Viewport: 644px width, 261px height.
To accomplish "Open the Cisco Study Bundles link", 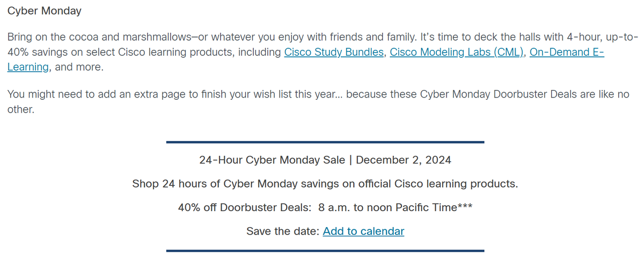I will (334, 53).
